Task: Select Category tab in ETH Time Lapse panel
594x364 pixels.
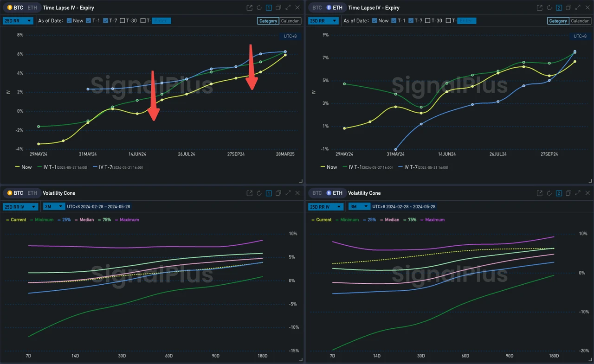Action: [558, 21]
